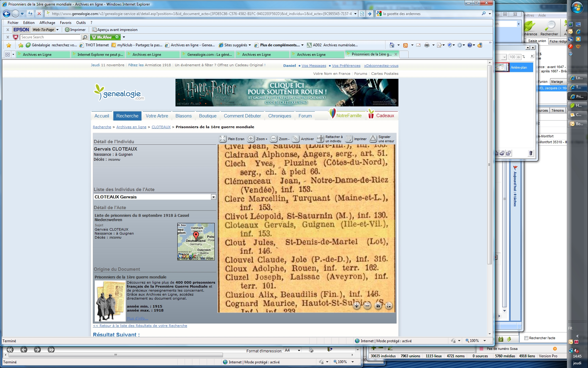The height and width of the screenshot is (368, 588).
Task: Open the Sites suggérés favorites dropdown
Action: pos(250,45)
